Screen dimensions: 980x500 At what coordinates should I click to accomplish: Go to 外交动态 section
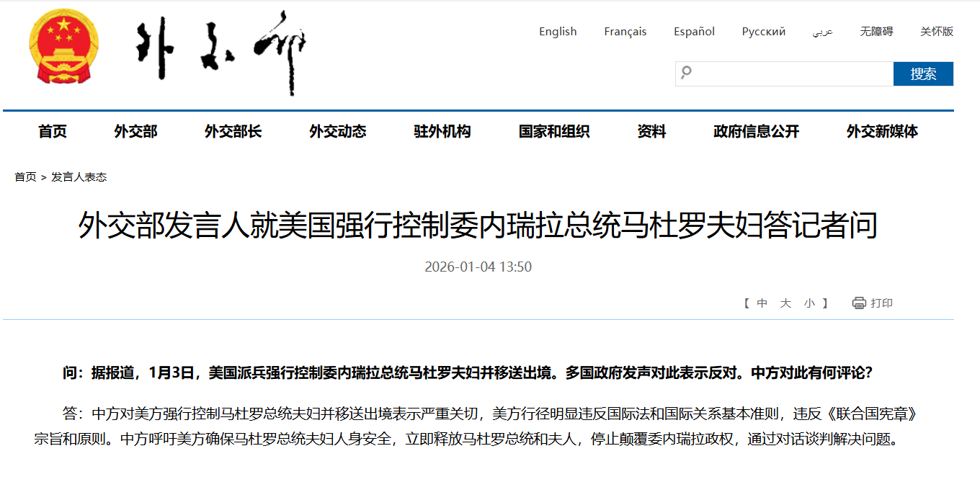point(338,131)
